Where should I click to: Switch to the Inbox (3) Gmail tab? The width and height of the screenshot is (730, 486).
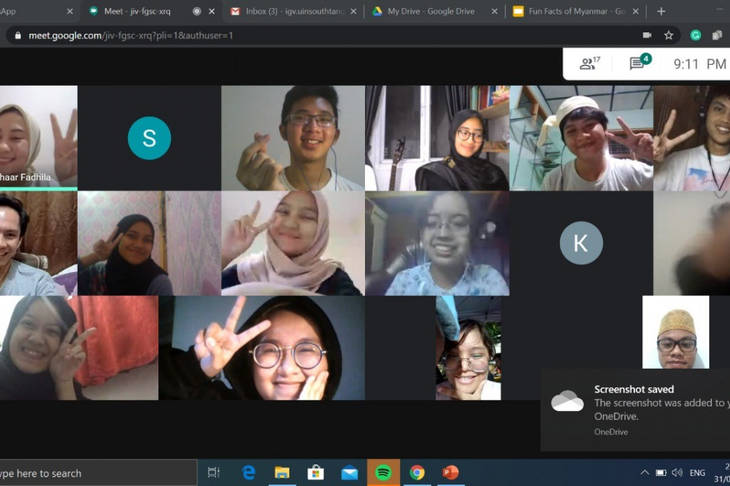293,11
